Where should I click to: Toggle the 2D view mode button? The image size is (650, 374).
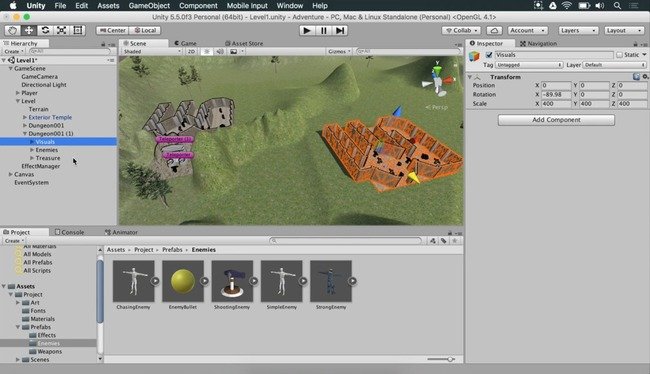(x=191, y=51)
